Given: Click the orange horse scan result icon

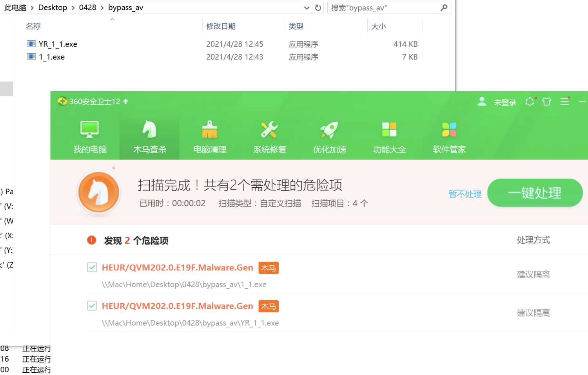Looking at the screenshot, I should point(99,192).
